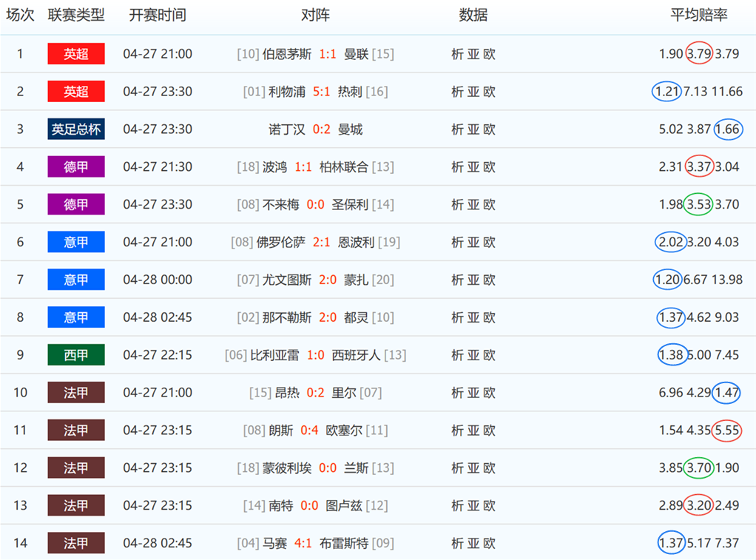Click the 蒙彼利埃 team name
This screenshot has width=756, height=560.
[287, 468]
